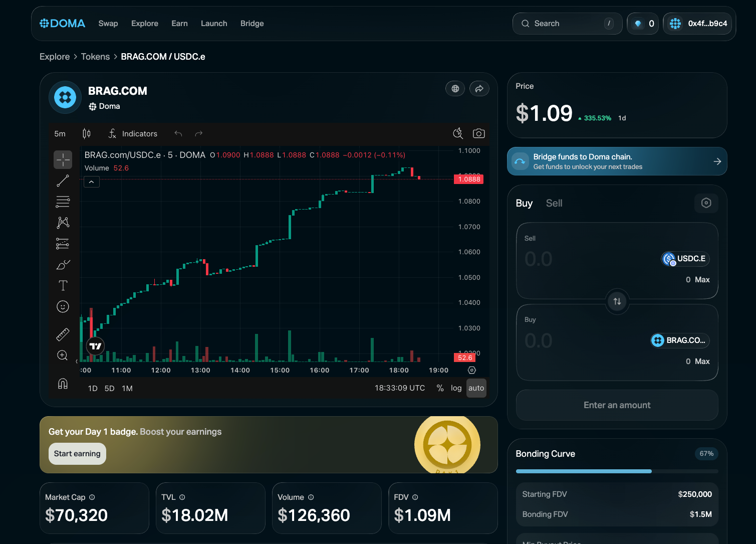Toggle log scale on chart
Image resolution: width=756 pixels, height=544 pixels.
(x=456, y=388)
